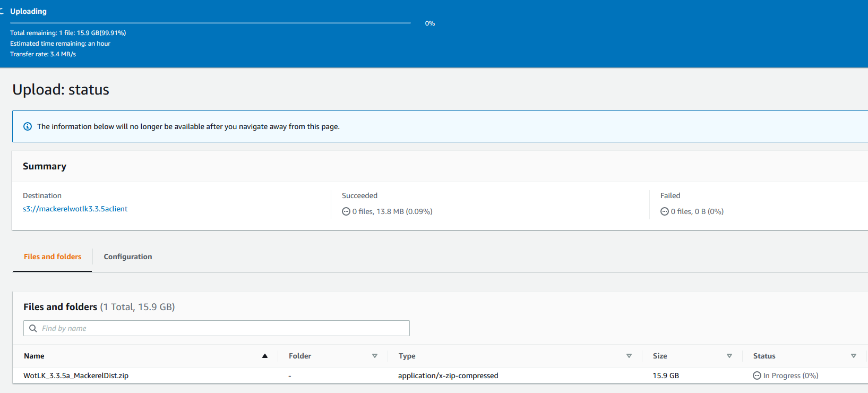The width and height of the screenshot is (868, 393).
Task: Click the In Progress status icon
Action: tap(757, 375)
